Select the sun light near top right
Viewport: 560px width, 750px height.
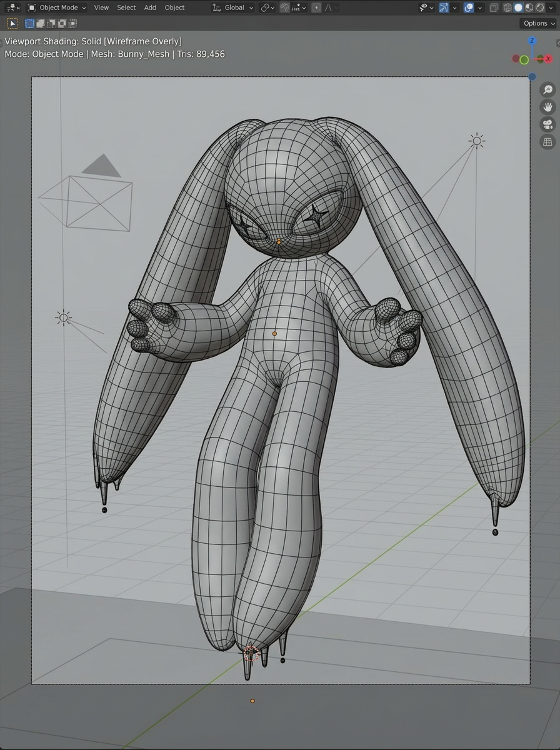click(x=477, y=141)
